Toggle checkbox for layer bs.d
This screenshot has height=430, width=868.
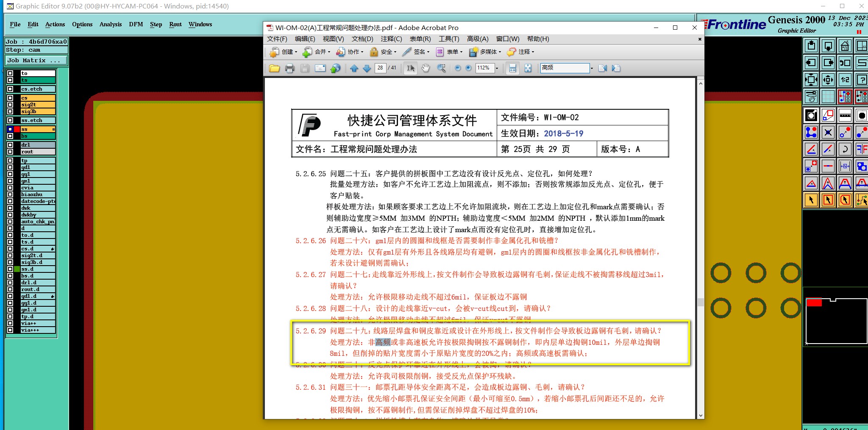pyautogui.click(x=10, y=276)
